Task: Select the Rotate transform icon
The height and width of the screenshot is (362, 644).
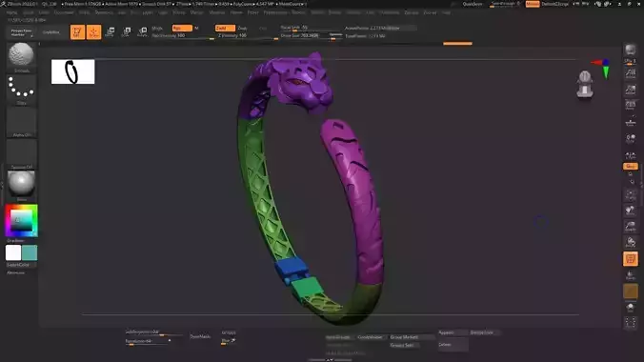Action: [x=143, y=32]
